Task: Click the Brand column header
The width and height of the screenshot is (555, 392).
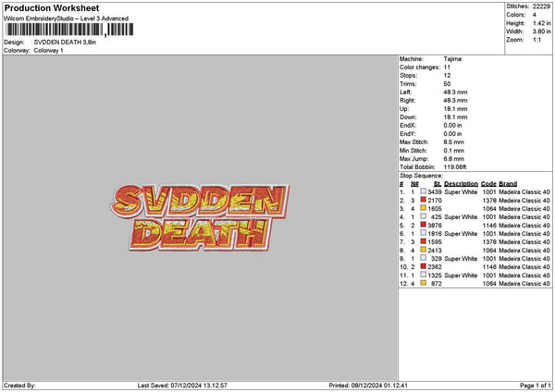Action: coord(508,184)
